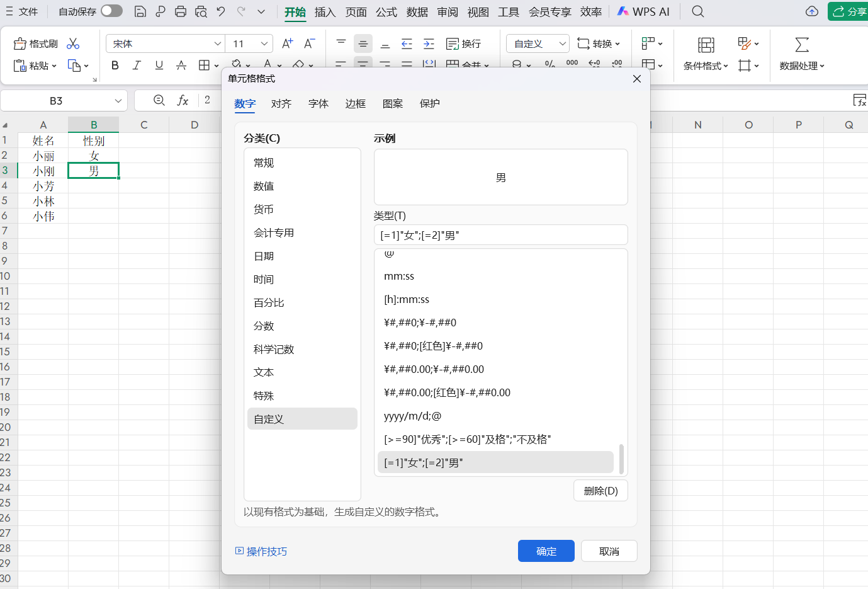Open the 插入 ribbon menu
This screenshot has height=589, width=868.
pos(325,11)
